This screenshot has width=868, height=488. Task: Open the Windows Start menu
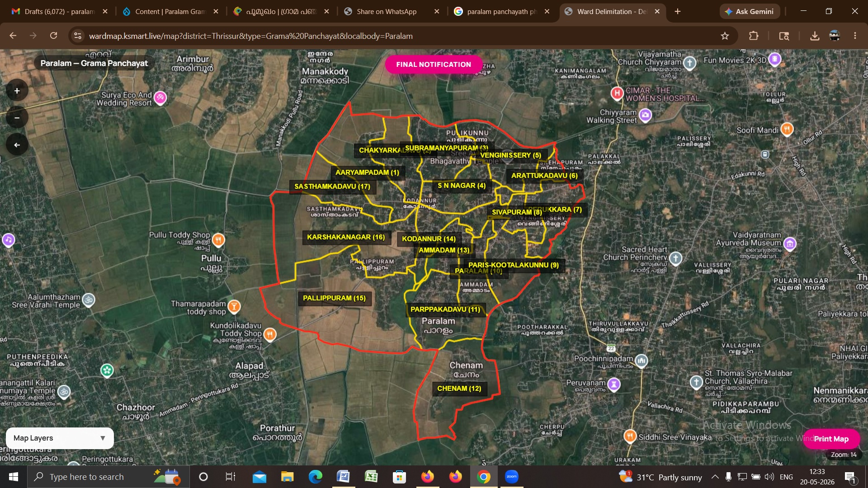point(14,477)
